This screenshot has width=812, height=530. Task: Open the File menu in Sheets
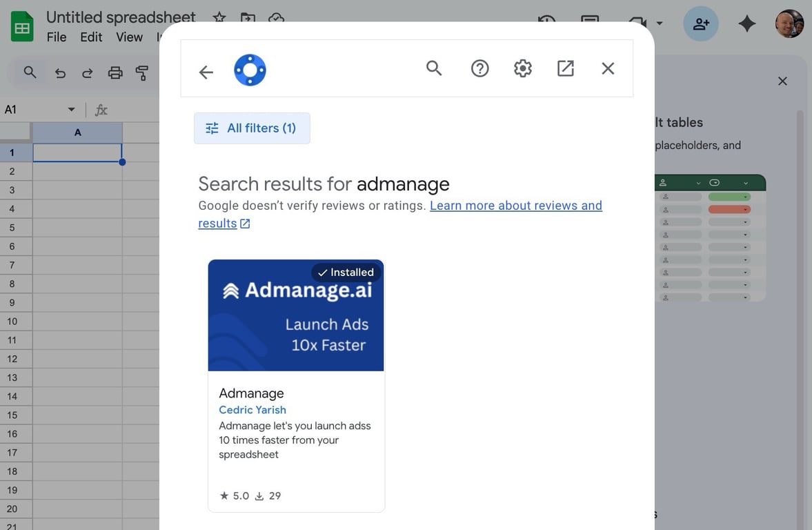[x=57, y=37]
